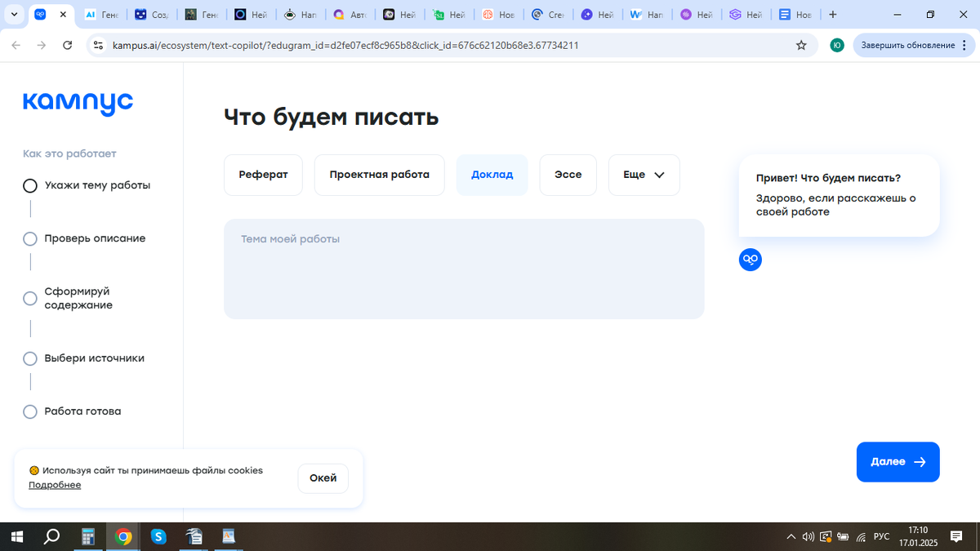Image resolution: width=980 pixels, height=551 pixels.
Task: Click the Chrome icon in taskbar
Action: tap(123, 536)
